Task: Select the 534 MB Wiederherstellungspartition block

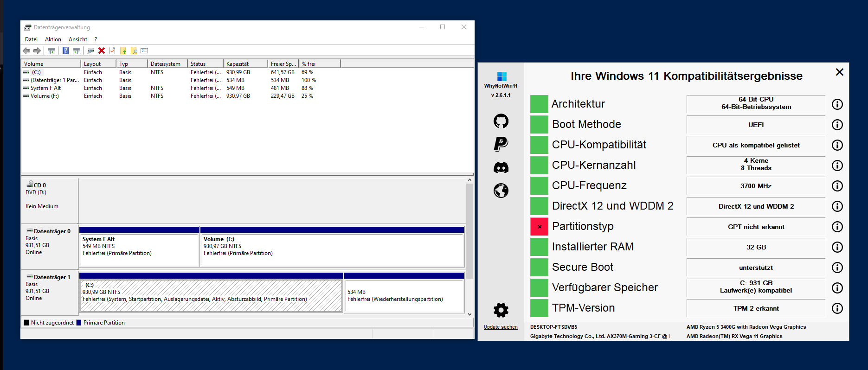Action: pyautogui.click(x=404, y=293)
